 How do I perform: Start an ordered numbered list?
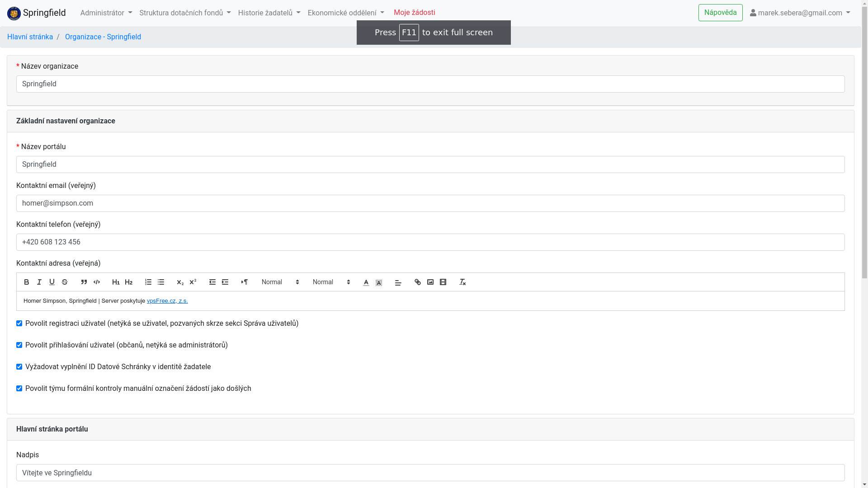[x=148, y=282]
